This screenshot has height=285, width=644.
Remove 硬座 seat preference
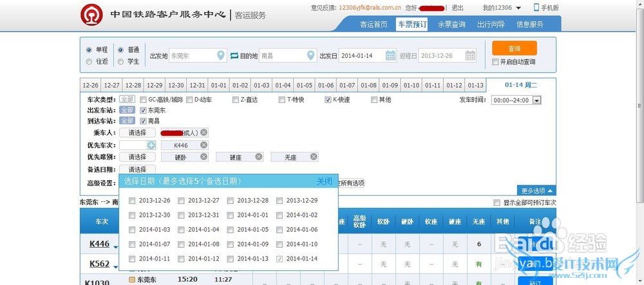258,156
